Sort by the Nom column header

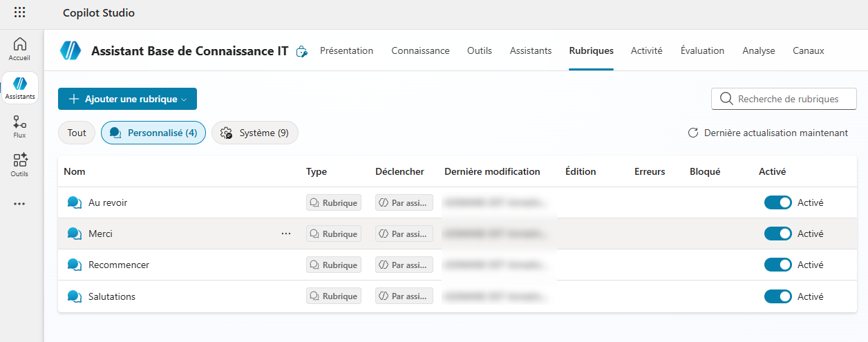click(75, 171)
